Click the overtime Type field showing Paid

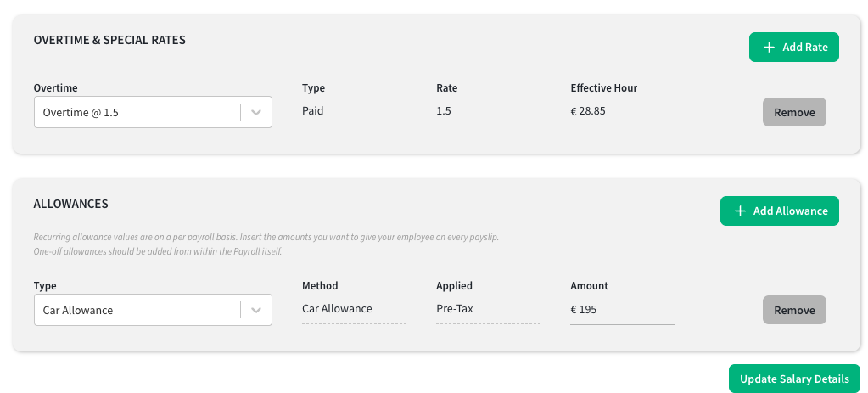[x=355, y=111]
